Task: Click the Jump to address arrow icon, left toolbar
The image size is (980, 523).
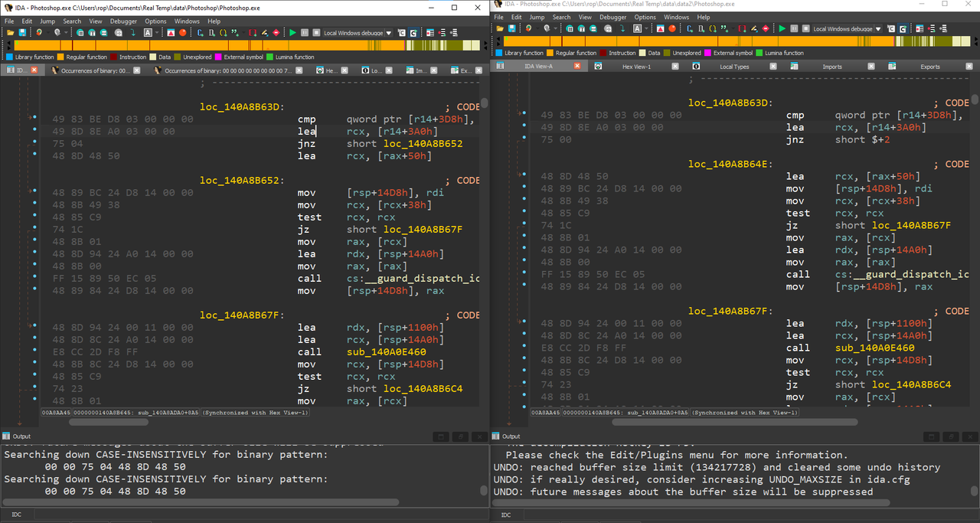Action: 132,33
